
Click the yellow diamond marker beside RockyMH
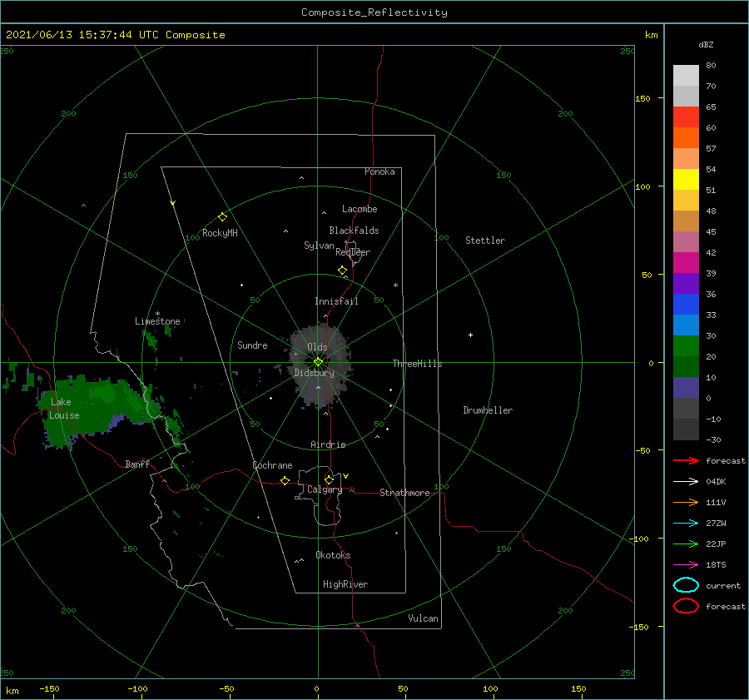[222, 217]
